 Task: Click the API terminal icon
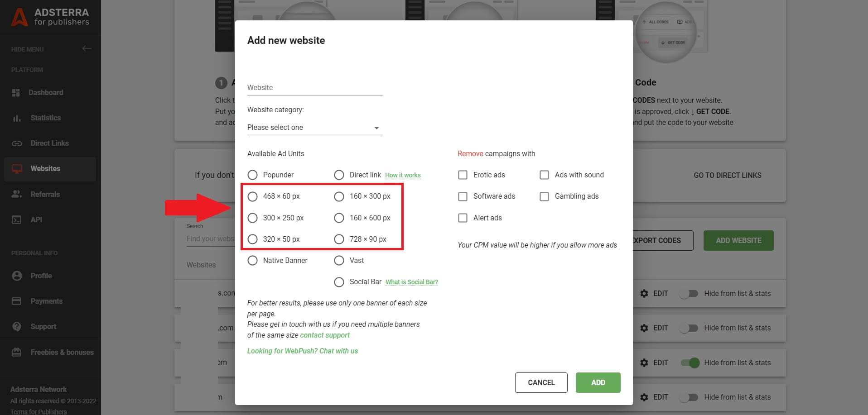click(x=17, y=220)
